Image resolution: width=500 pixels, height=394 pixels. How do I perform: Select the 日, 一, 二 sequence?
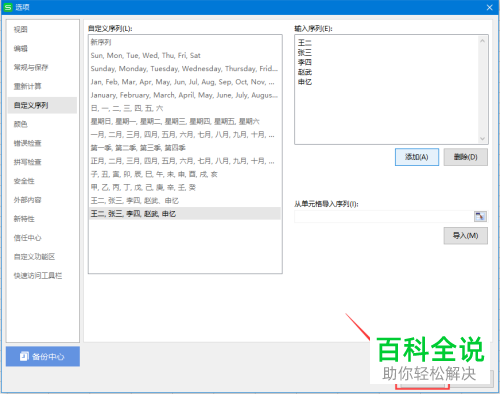pyautogui.click(x=185, y=108)
